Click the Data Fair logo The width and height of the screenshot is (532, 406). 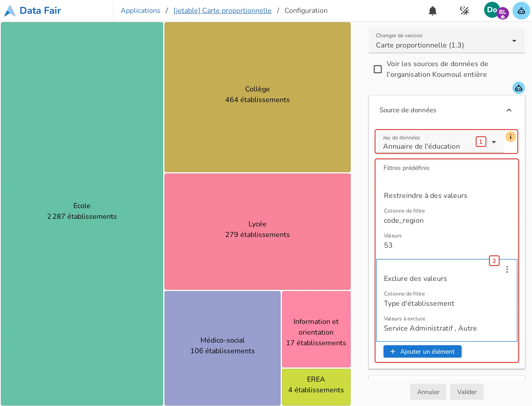tap(33, 11)
